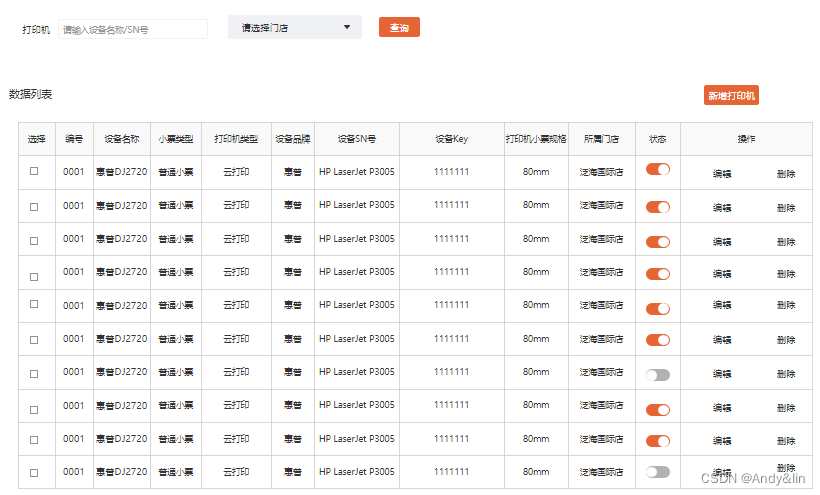Click 删除 in the eighth row

pos(786,408)
